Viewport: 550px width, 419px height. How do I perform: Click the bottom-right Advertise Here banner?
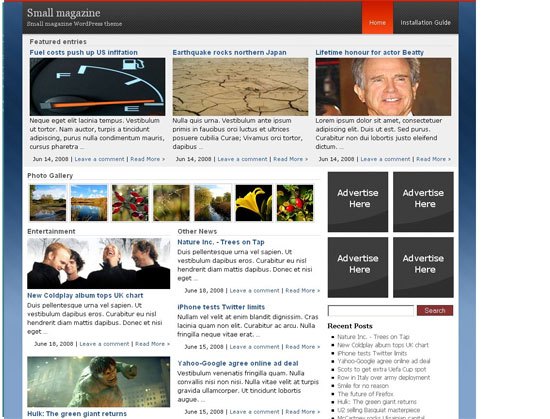pyautogui.click(x=423, y=267)
